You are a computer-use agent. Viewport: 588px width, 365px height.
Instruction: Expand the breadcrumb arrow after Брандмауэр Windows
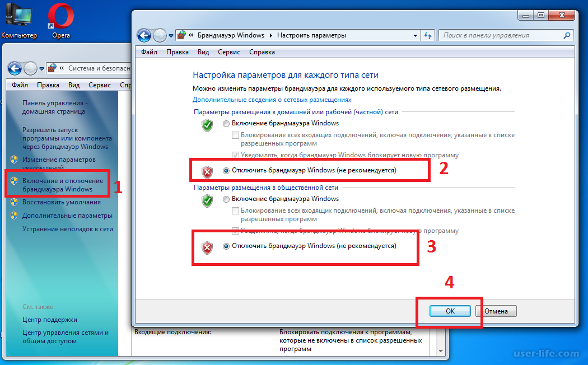click(x=271, y=35)
